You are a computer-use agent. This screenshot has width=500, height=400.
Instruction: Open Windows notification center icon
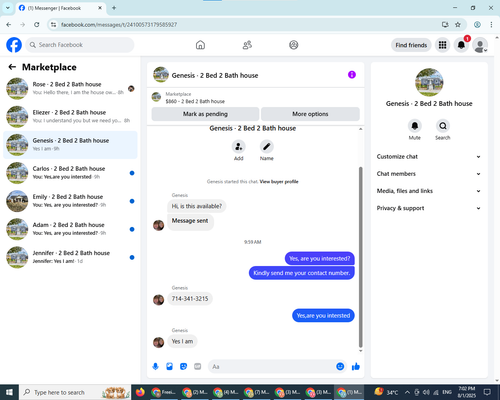coord(487,392)
